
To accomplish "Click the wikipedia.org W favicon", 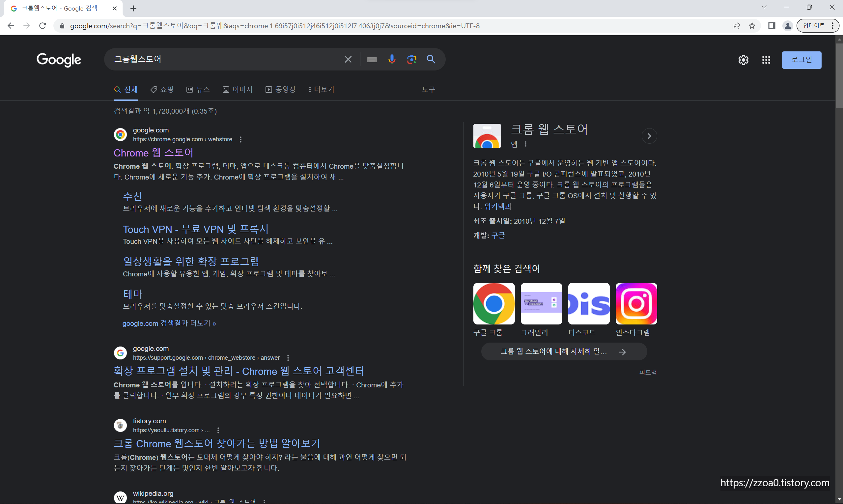I will (x=120, y=497).
